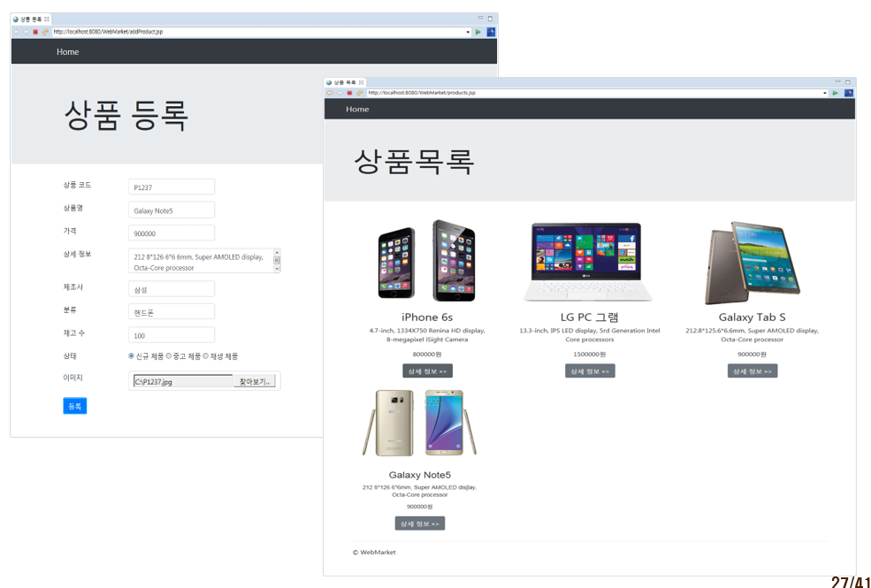Click 상세 정보 button under iPhone 6s

click(x=427, y=370)
